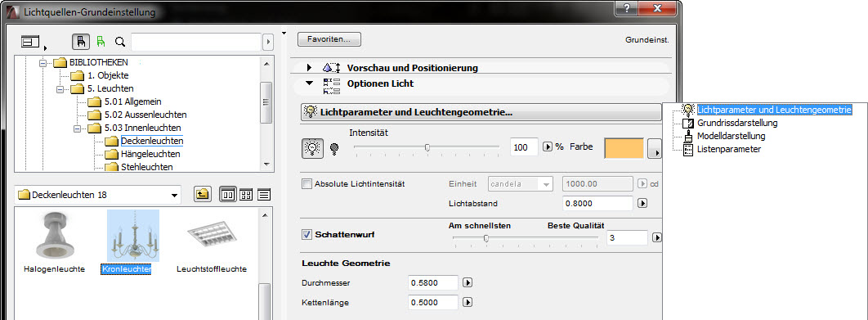
Task: Click the Grundeinst. label
Action: coord(647,40)
